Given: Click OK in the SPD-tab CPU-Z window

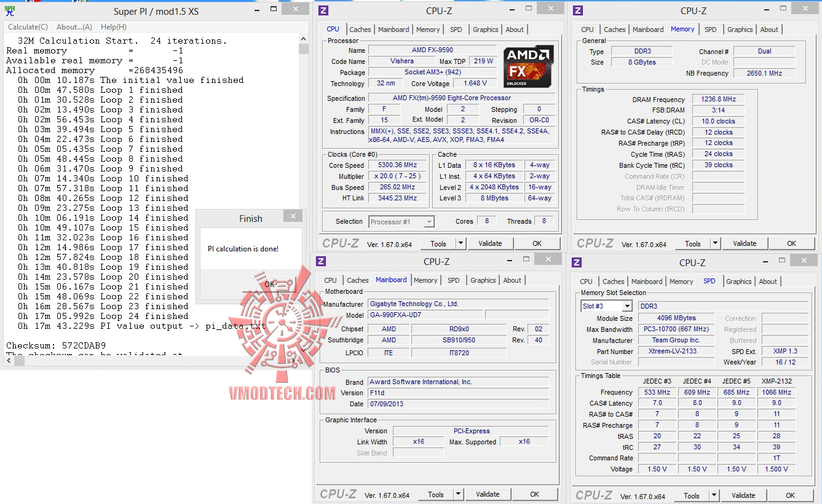Looking at the screenshot, I should 791,495.
